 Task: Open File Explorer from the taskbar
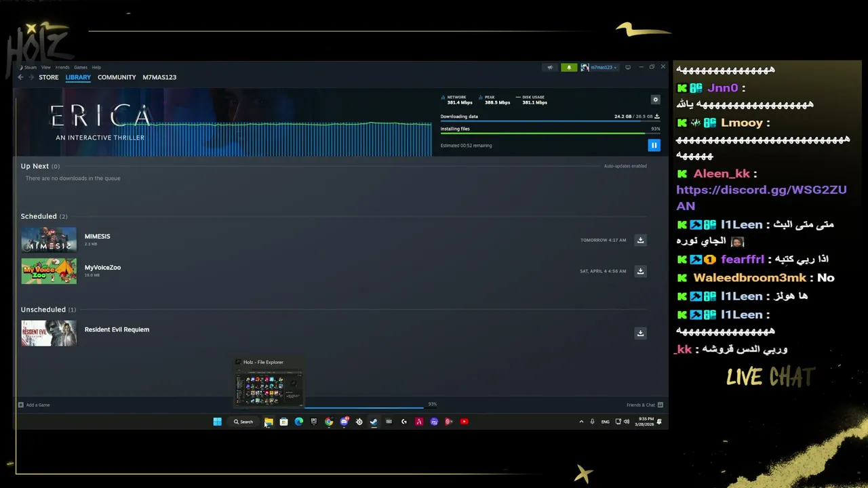point(269,422)
